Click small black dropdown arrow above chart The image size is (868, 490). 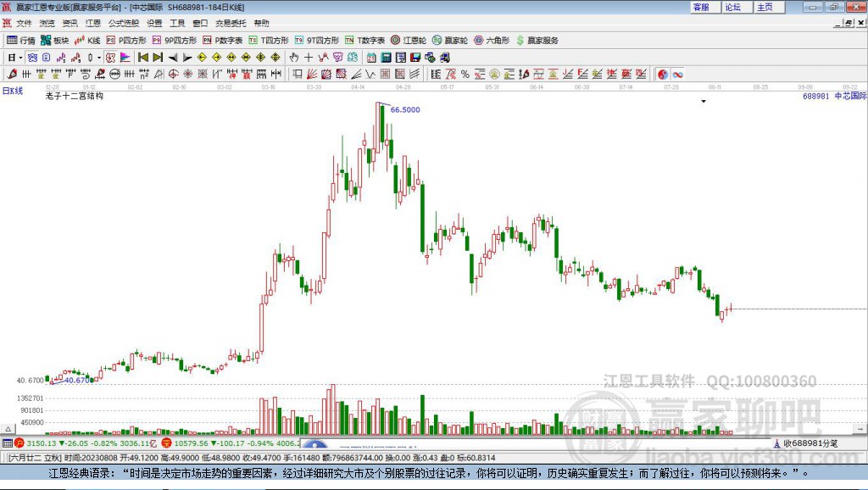click(x=704, y=102)
